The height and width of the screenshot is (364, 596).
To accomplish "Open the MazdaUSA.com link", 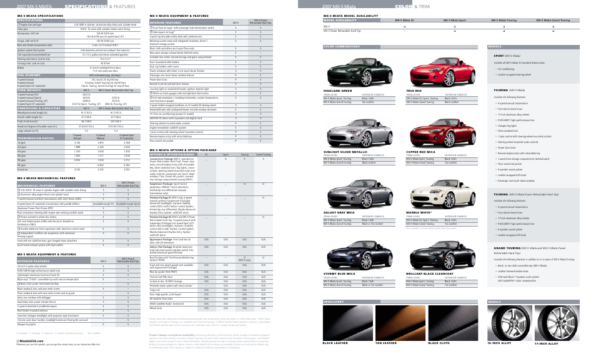I will coord(31,341).
